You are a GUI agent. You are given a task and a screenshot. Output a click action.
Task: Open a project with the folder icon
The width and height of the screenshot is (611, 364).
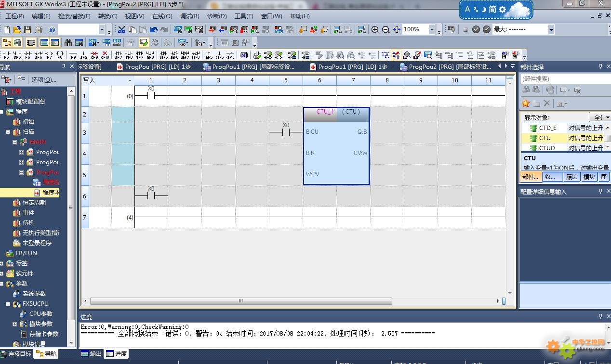click(x=17, y=29)
